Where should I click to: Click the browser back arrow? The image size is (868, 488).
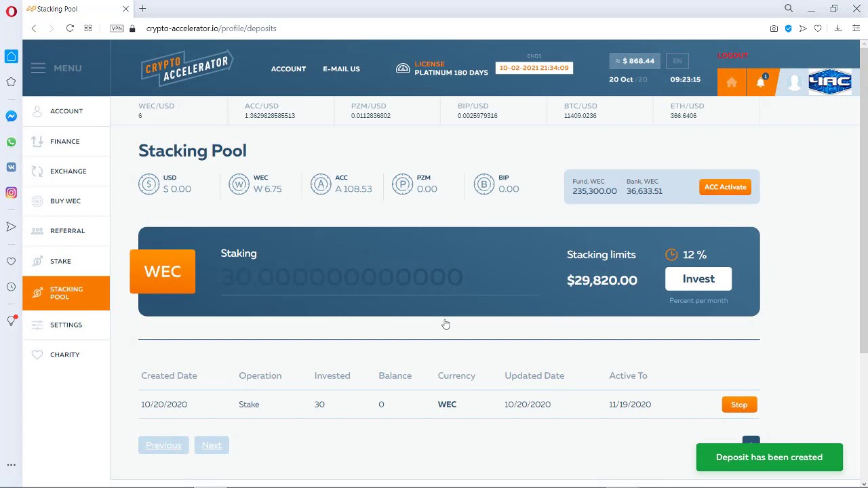tap(33, 28)
